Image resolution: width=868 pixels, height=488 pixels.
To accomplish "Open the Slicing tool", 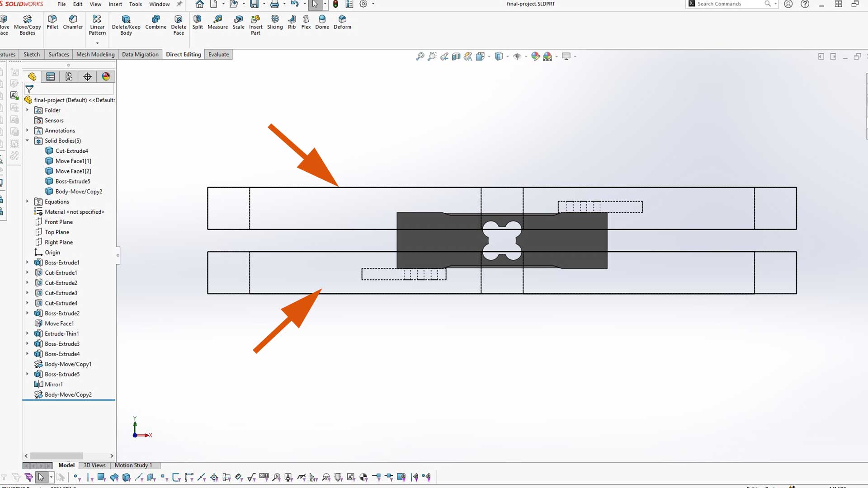I will [x=275, y=22].
